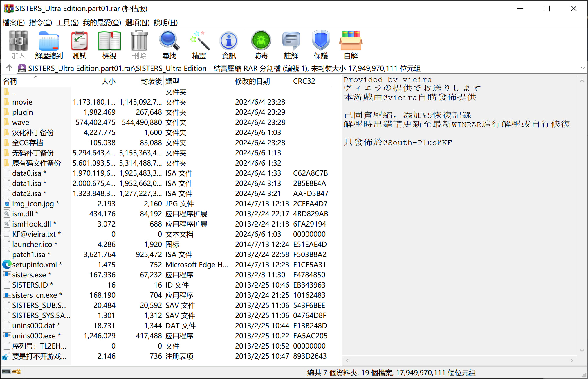The width and height of the screenshot is (588, 379).
Task: Click the key icon in status bar
Action: point(17,372)
